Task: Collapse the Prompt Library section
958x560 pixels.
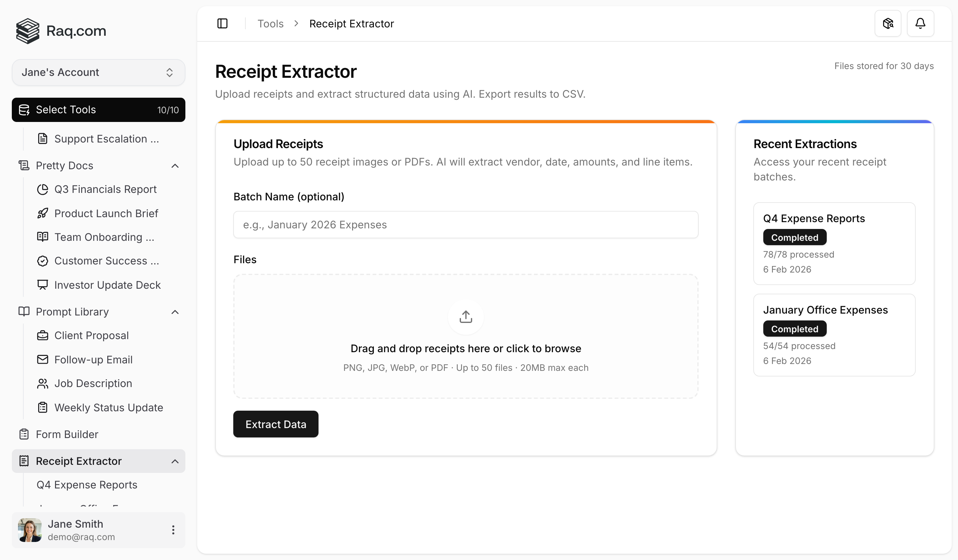Action: point(175,312)
